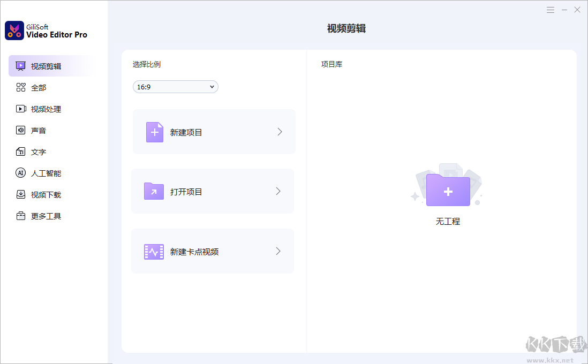
Task: Click the 打开项目 button label
Action: (x=186, y=192)
